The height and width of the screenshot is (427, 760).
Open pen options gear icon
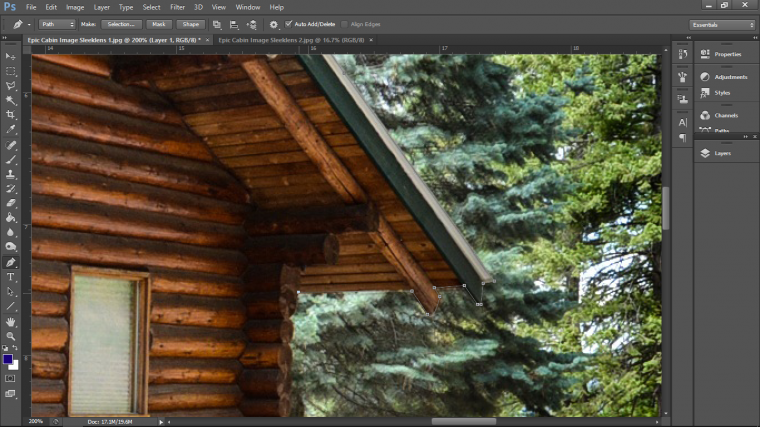point(274,24)
